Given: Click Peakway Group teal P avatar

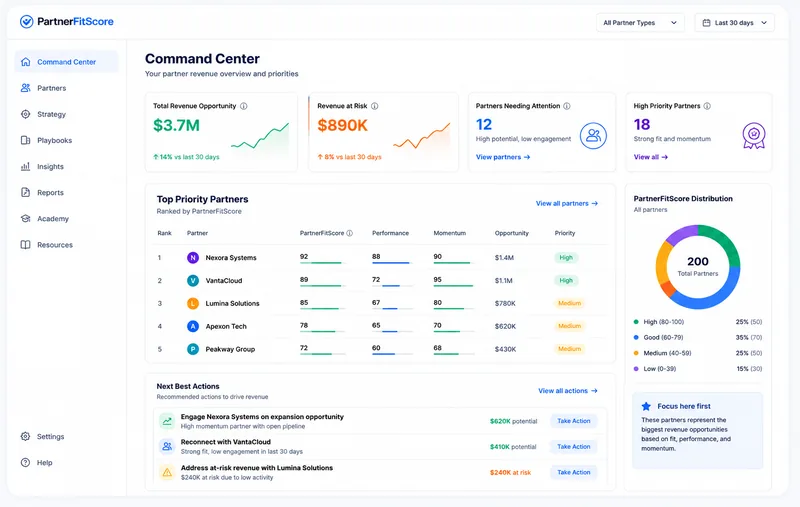Looking at the screenshot, I should pyautogui.click(x=193, y=349).
